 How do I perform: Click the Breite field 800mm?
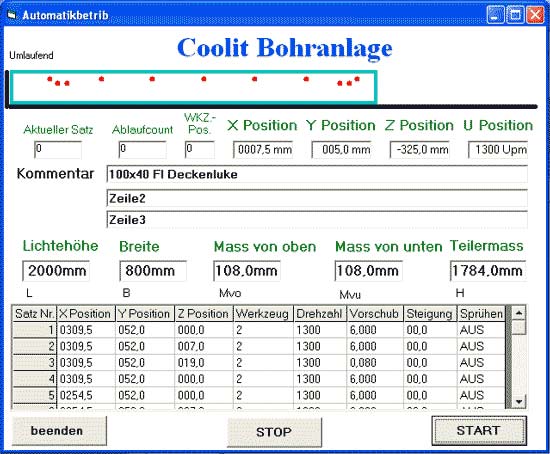tap(153, 271)
